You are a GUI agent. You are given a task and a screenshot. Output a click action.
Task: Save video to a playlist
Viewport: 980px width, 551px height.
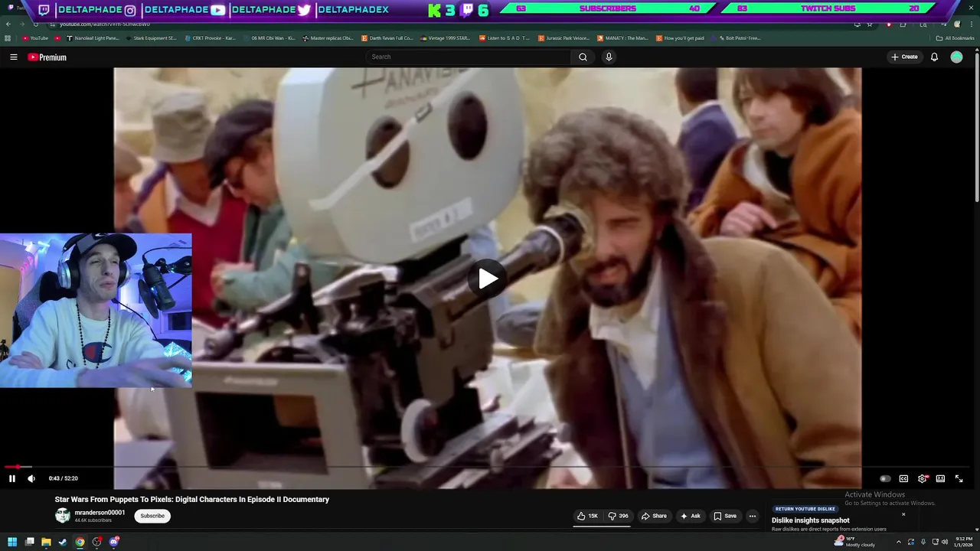click(x=725, y=516)
